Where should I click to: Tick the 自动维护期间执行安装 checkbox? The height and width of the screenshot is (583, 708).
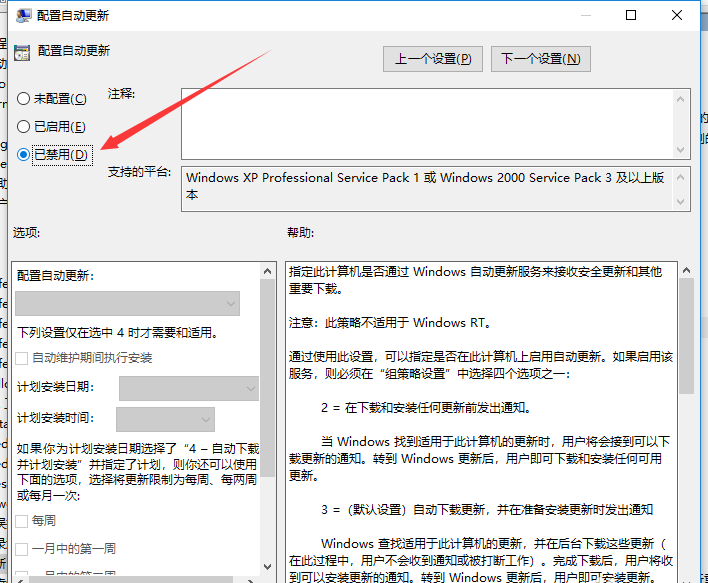22,358
